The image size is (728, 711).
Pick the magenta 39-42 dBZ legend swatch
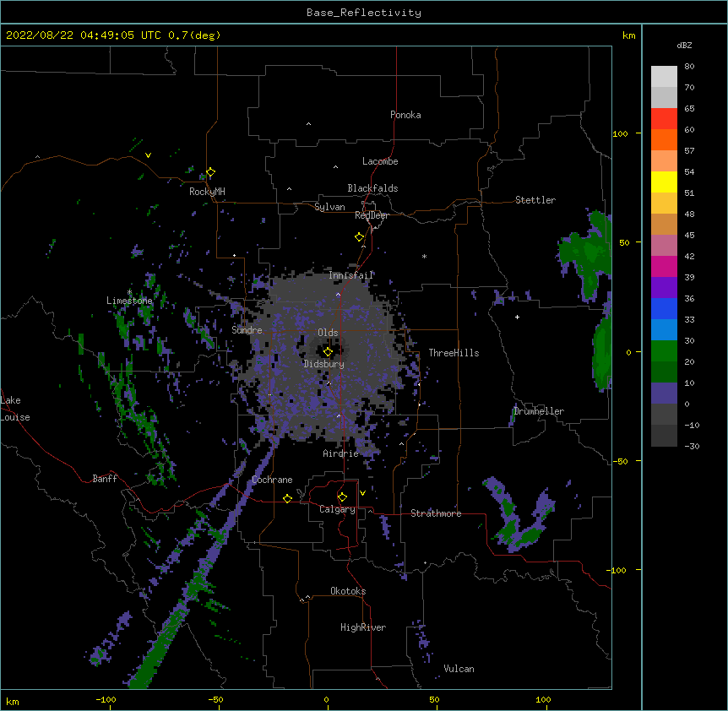point(664,266)
